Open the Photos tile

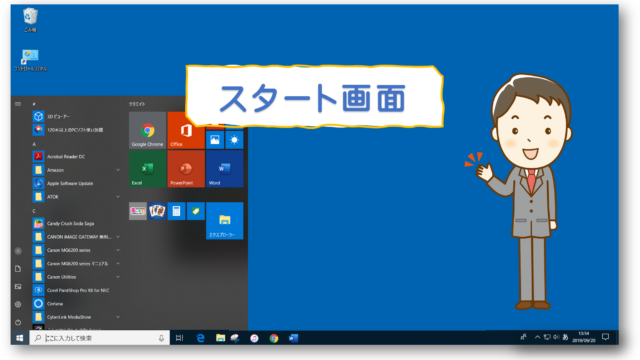(x=215, y=140)
